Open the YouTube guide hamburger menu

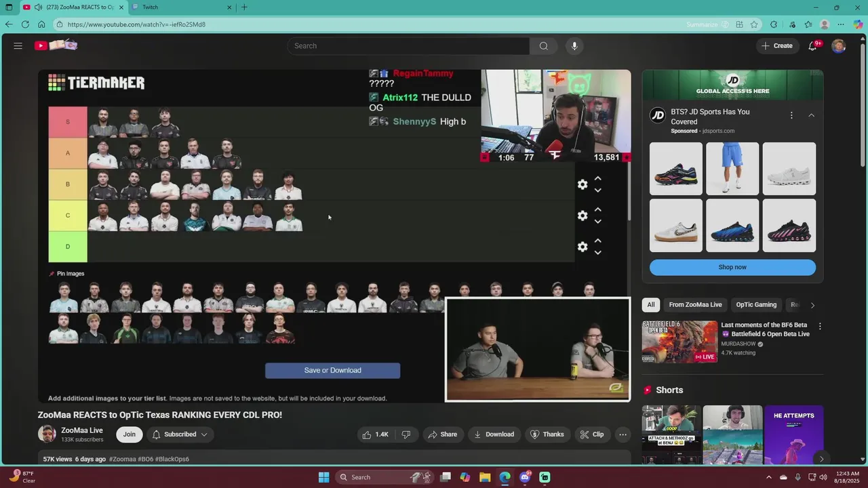(x=18, y=45)
